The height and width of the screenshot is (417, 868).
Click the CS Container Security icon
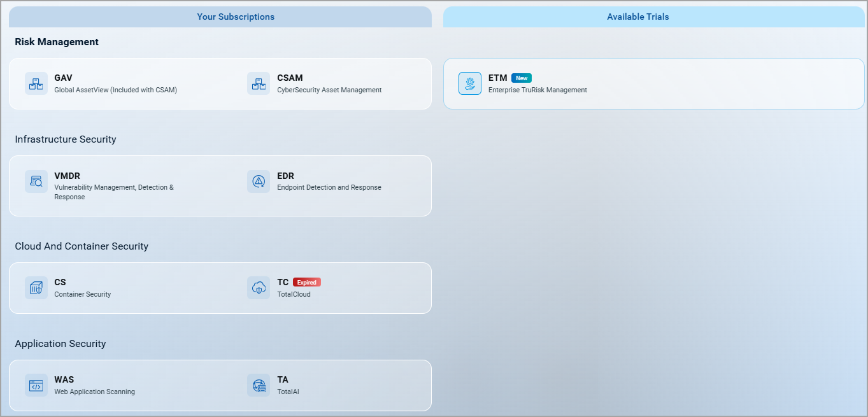tap(36, 288)
